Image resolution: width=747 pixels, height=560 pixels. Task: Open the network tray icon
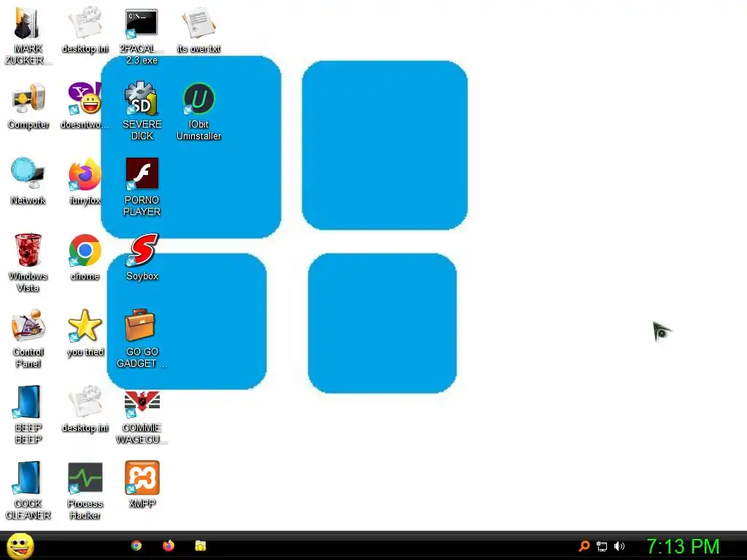pos(602,547)
